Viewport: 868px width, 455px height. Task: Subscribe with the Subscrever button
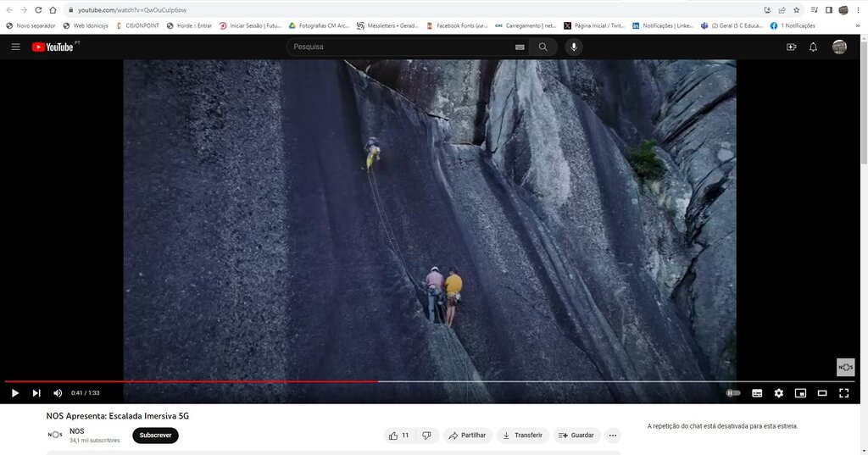pos(155,436)
